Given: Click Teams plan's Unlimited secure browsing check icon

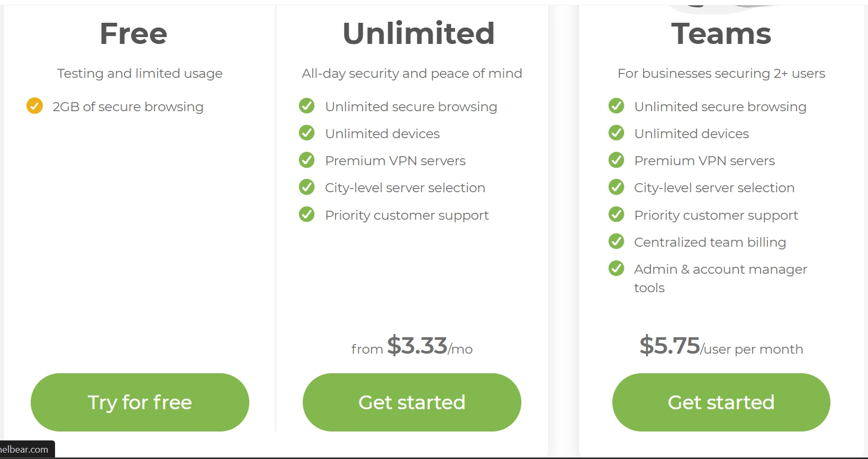Looking at the screenshot, I should [x=616, y=106].
